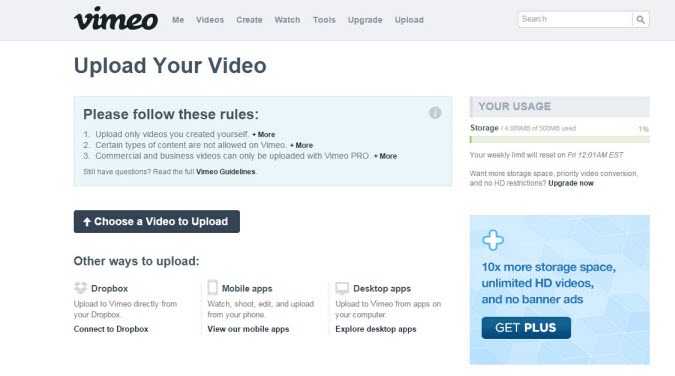This screenshot has height=376, width=675.
Task: Click View our mobile apps link
Action: point(248,329)
